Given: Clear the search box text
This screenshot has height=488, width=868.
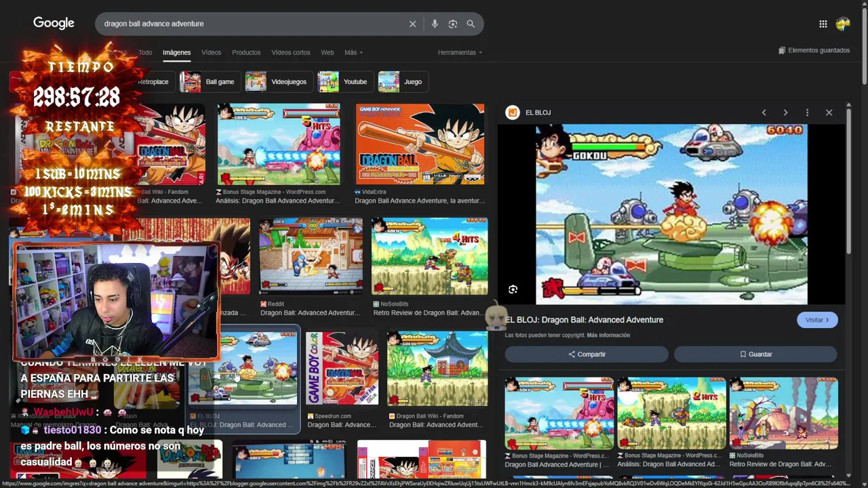Looking at the screenshot, I should 412,24.
